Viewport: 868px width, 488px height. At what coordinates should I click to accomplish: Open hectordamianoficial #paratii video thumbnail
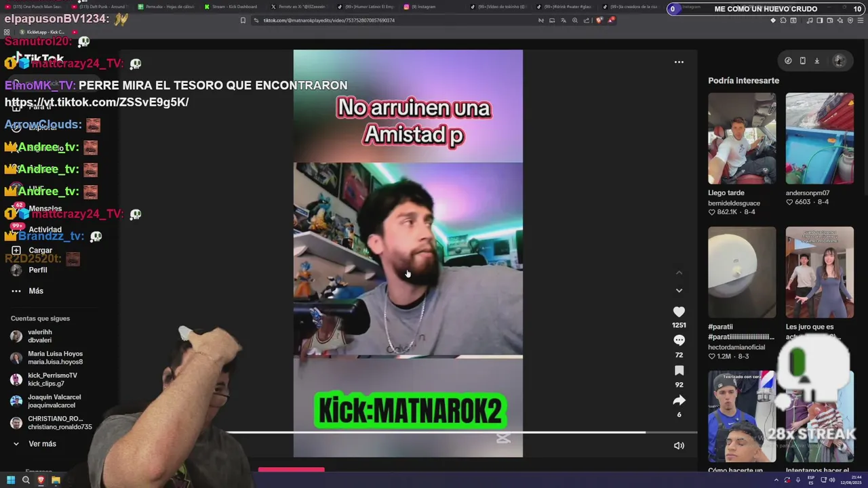point(742,272)
